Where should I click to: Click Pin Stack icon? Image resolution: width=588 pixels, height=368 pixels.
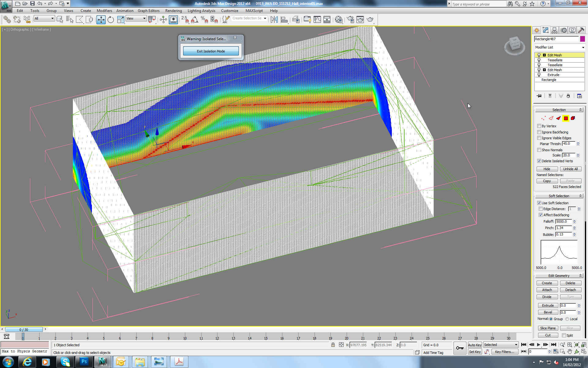pyautogui.click(x=539, y=96)
